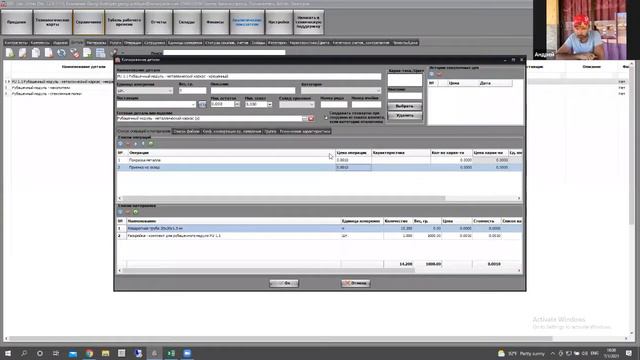Switch to the Список файлов tab
Screen dimensions: 640x360
tap(186, 131)
